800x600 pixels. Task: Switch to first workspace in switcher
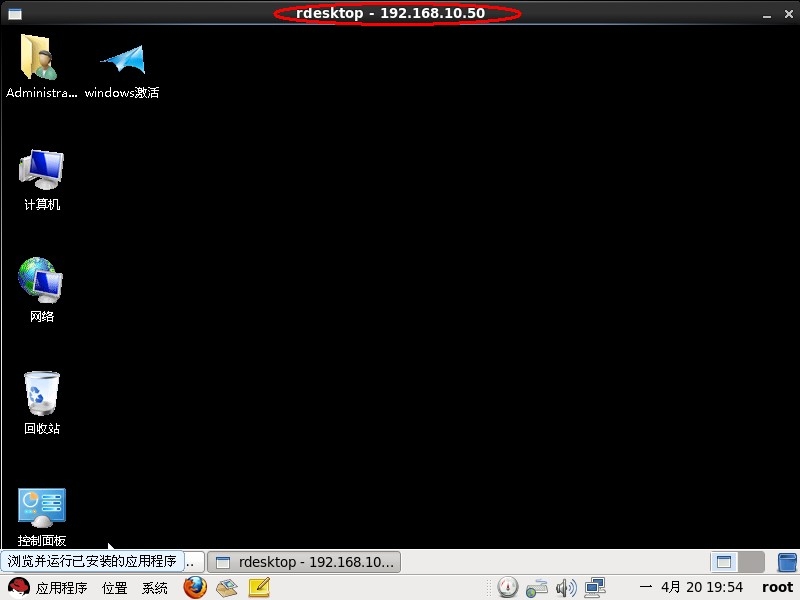click(724, 562)
